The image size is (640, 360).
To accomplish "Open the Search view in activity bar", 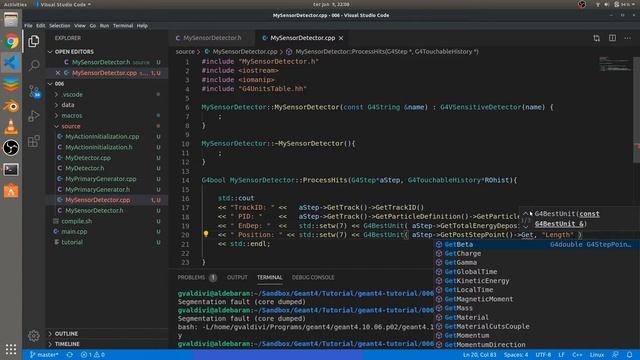I will click(x=34, y=65).
